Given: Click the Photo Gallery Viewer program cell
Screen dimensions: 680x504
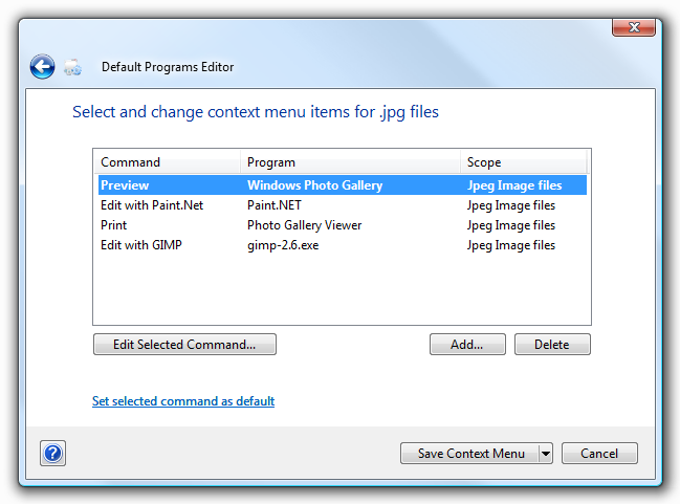Looking at the screenshot, I should pos(304,226).
